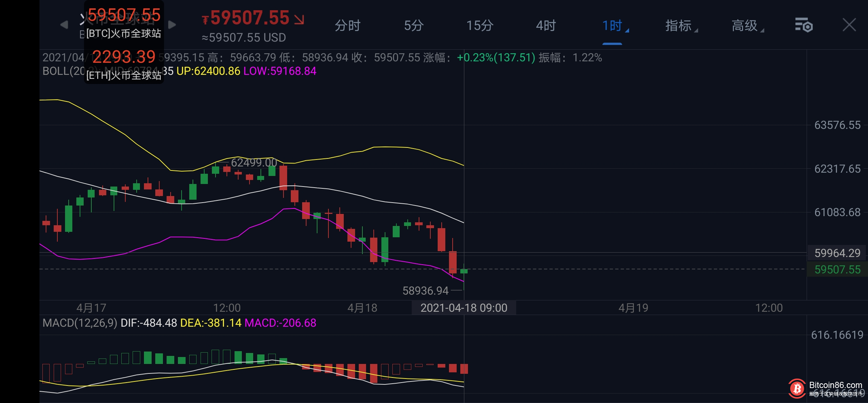Switch to the 15分 interval tab
This screenshot has width=868, height=403.
[x=480, y=26]
